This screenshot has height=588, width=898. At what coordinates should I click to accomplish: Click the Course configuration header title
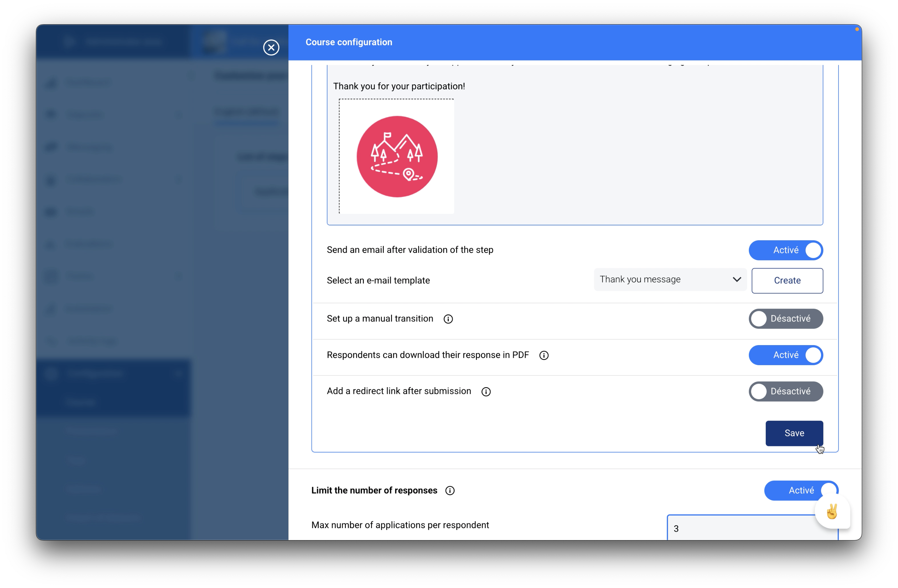(349, 42)
